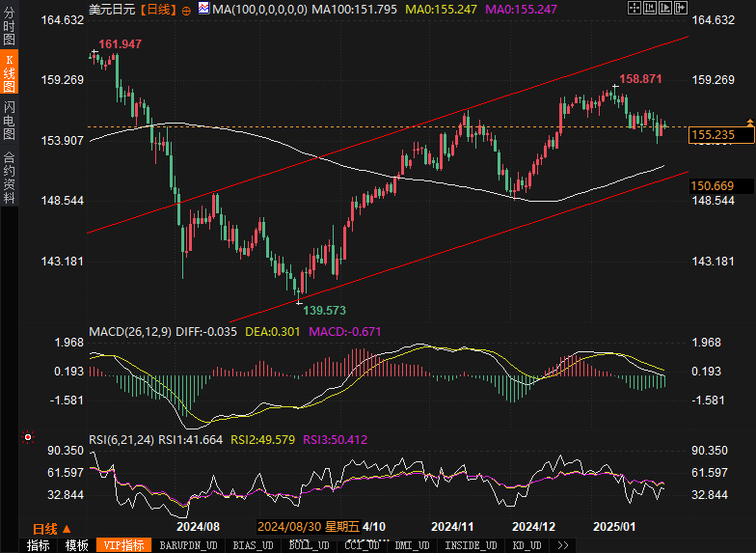Click the current price box 155.235

click(721, 135)
